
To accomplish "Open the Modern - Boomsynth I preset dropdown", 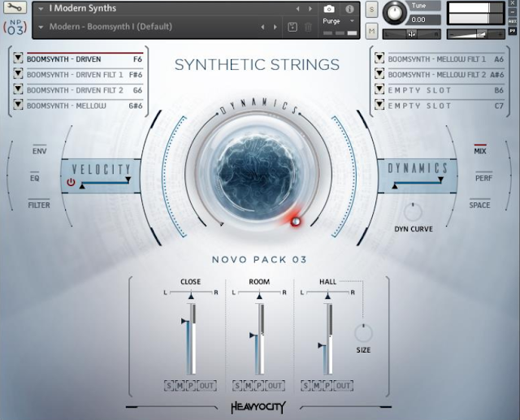I will tap(41, 27).
